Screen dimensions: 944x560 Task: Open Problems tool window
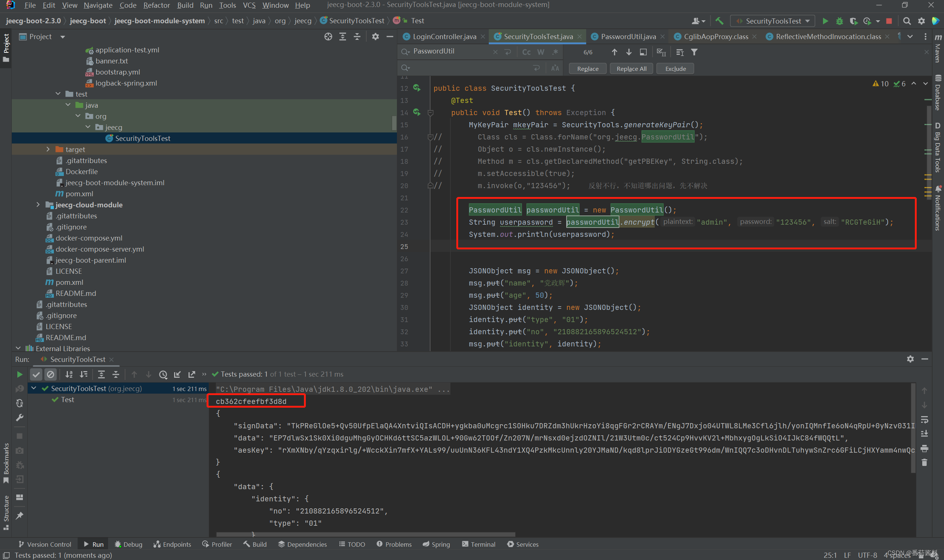(394, 544)
